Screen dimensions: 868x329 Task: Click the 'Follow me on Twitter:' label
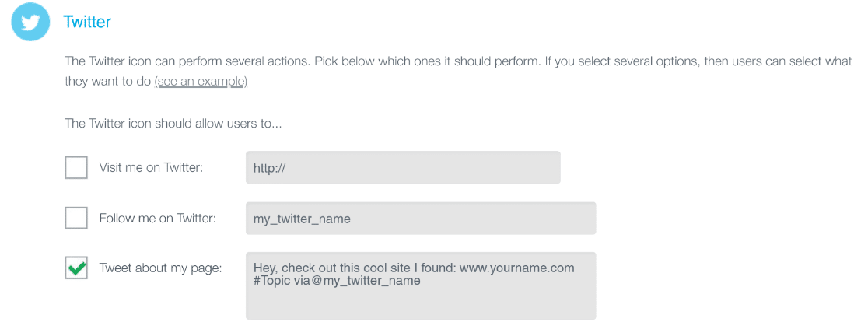coord(157,219)
